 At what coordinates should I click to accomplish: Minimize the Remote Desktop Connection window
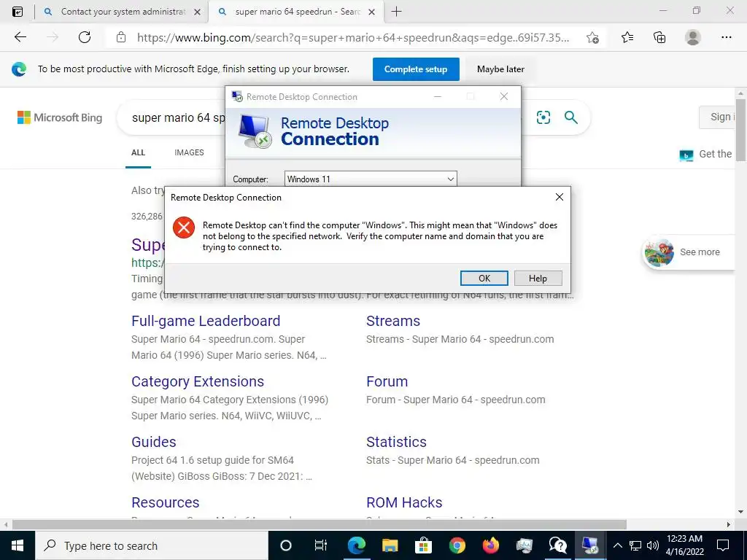point(438,97)
